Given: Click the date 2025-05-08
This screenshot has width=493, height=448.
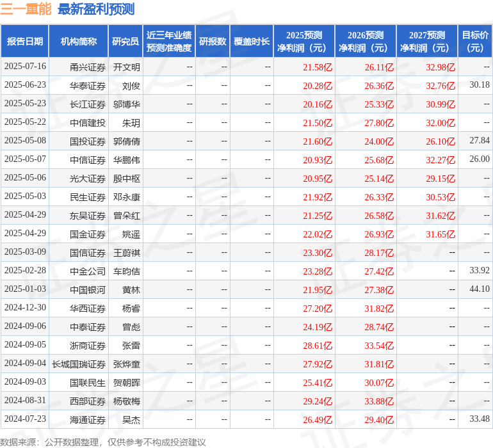Looking at the screenshot, I should (25, 140).
